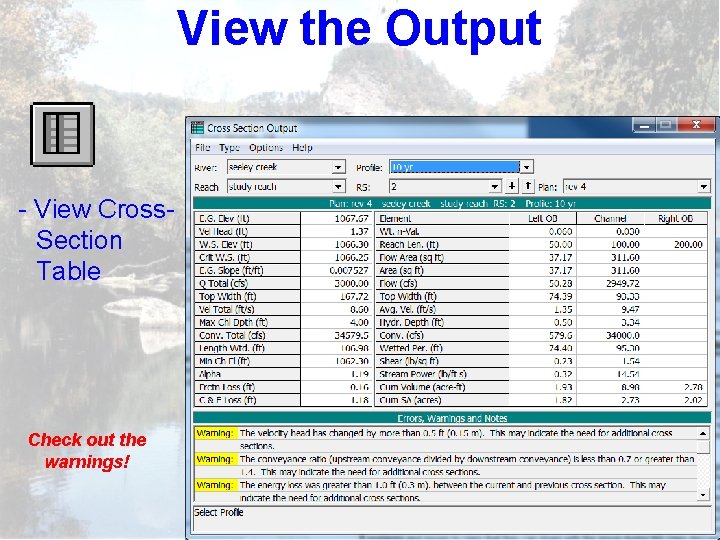Open the File menu
Viewport: 720px width, 540px height.
click(202, 147)
